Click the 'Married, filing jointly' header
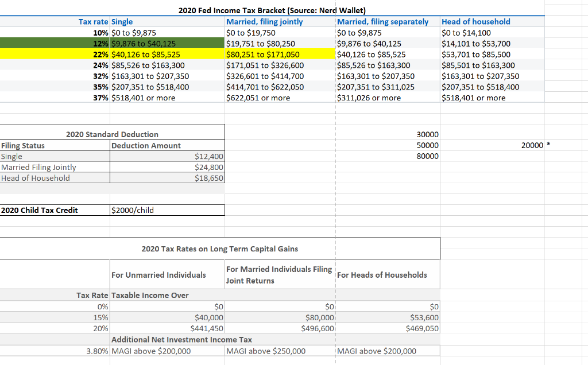 point(280,22)
